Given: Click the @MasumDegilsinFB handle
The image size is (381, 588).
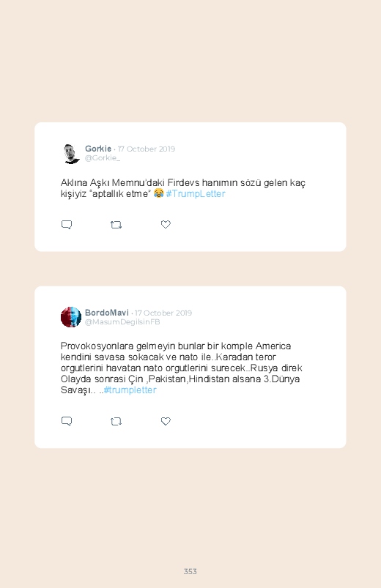Looking at the screenshot, I should point(122,321).
